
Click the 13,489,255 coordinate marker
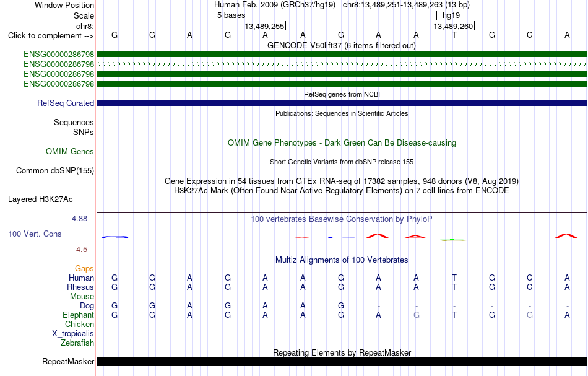coord(264,26)
